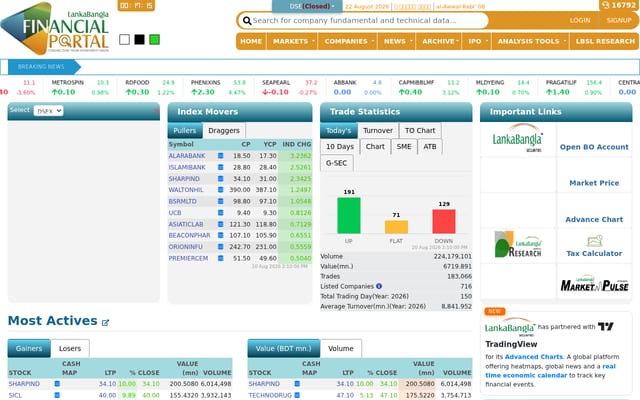This screenshot has height=400, width=640.
Task: Expand the DSE (Closed) exchange dropdown
Action: click(x=307, y=6)
